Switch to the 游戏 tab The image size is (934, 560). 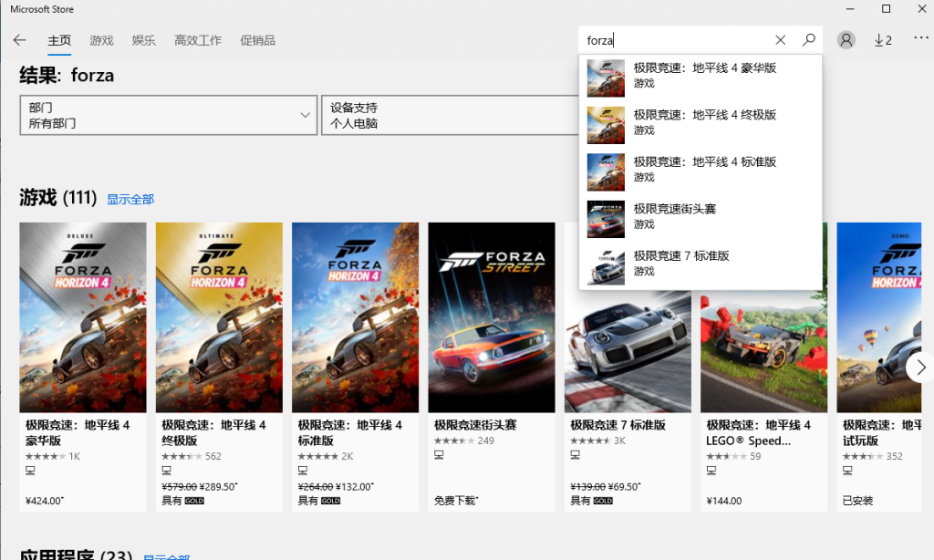click(x=101, y=40)
